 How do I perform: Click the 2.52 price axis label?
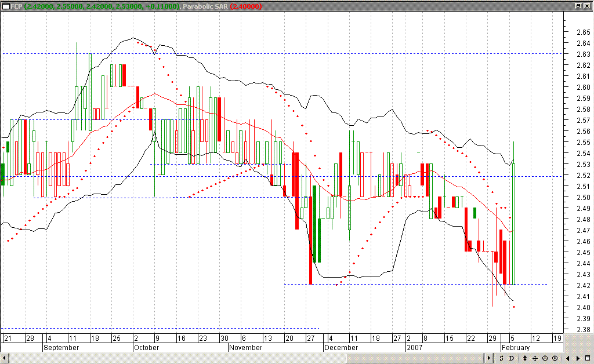tap(584, 176)
